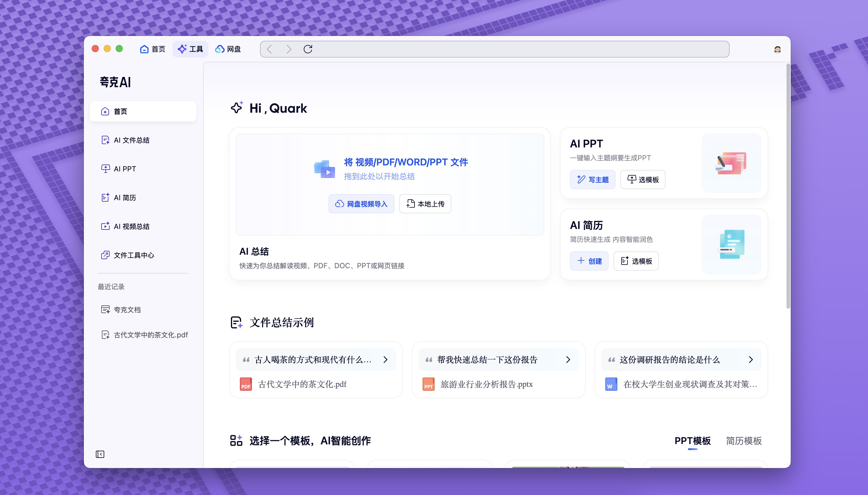The height and width of the screenshot is (495, 868).
Task: Open 文件工具中心 in the sidebar
Action: tap(134, 255)
